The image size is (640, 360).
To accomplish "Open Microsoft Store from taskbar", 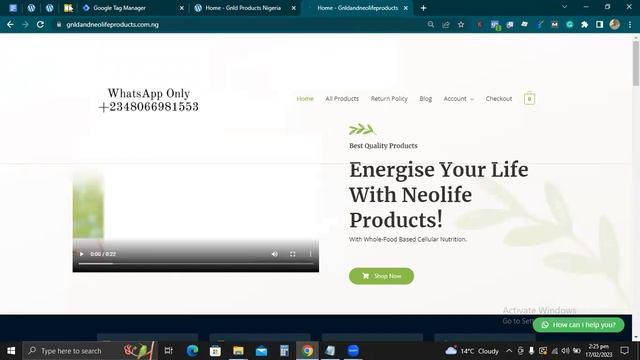I will click(215, 351).
